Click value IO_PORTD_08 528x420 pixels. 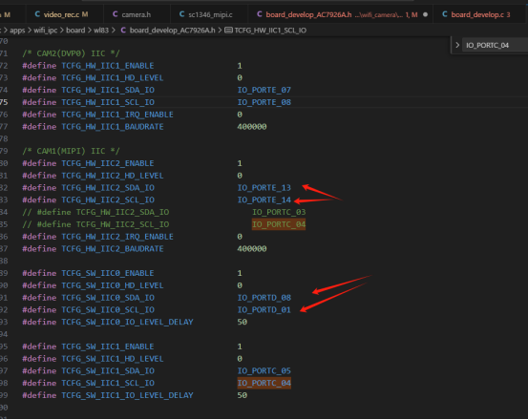point(264,298)
